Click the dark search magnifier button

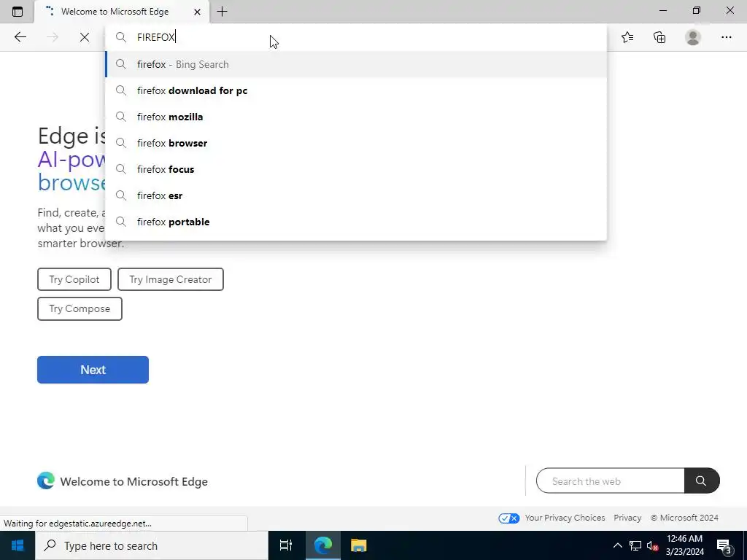[702, 481]
